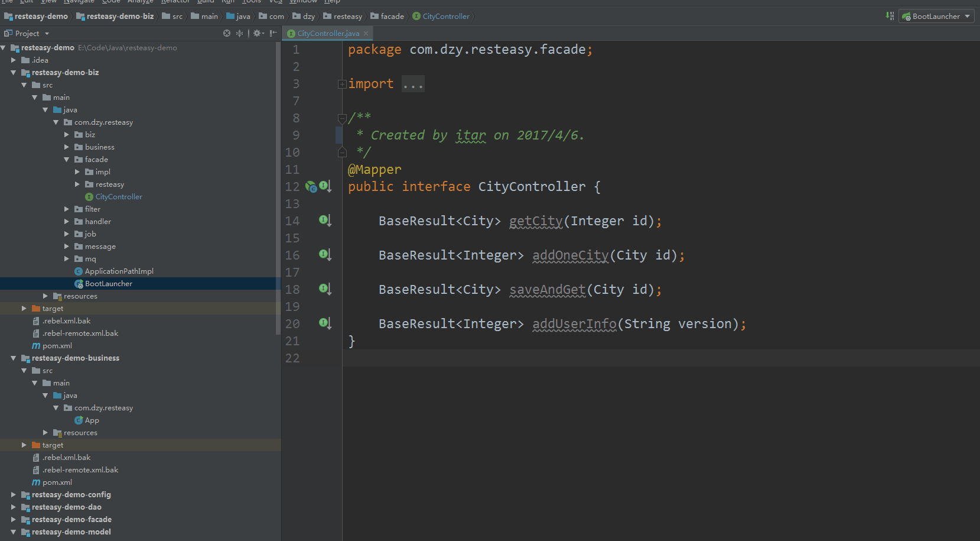Collapse the resteasy-demo-biz module arrow
This screenshot has width=980, height=541.
pyautogui.click(x=13, y=73)
